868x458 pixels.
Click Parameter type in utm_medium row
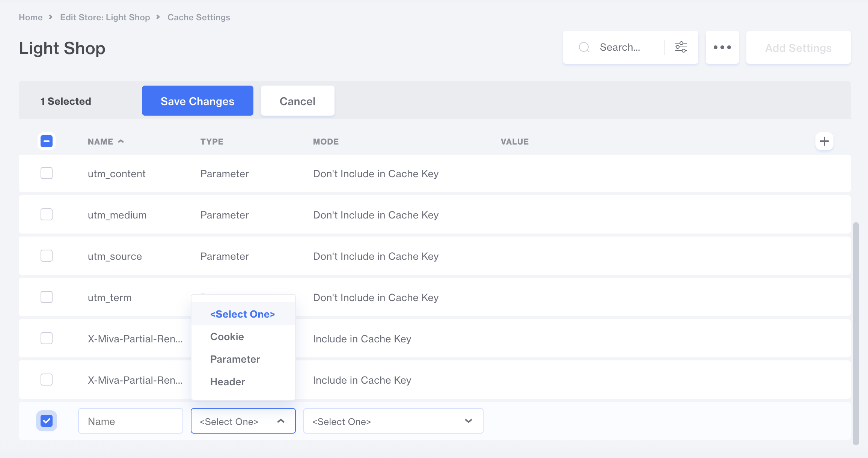(225, 215)
